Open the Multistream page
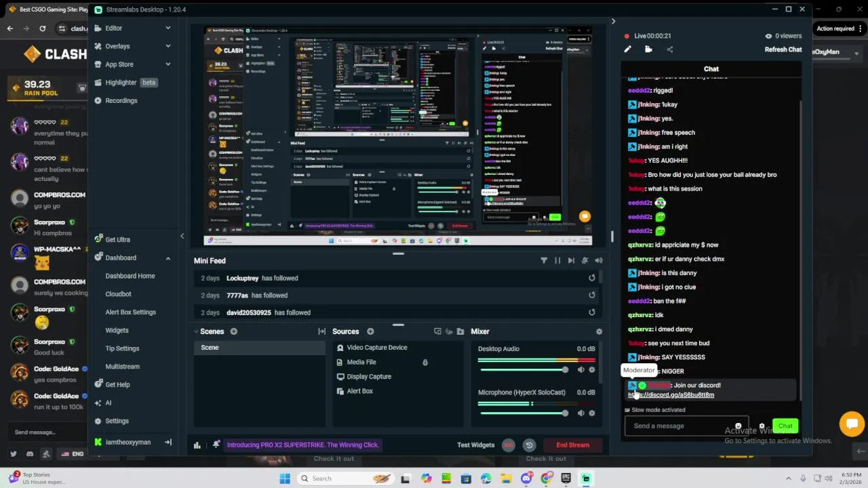Viewport: 868px width, 488px height. [x=122, y=367]
